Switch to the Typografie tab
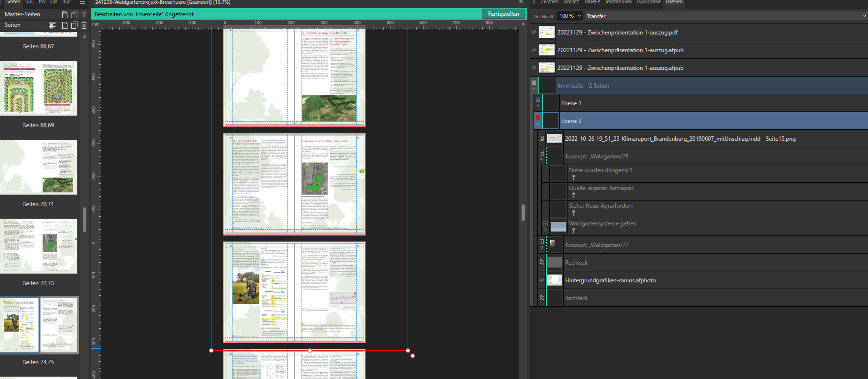The width and height of the screenshot is (868, 379). click(x=648, y=2)
